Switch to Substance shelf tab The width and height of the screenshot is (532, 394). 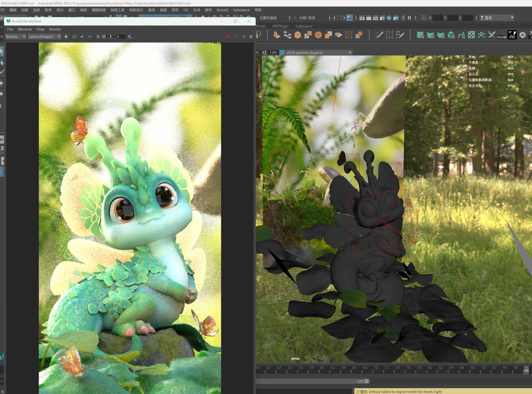pos(304,26)
